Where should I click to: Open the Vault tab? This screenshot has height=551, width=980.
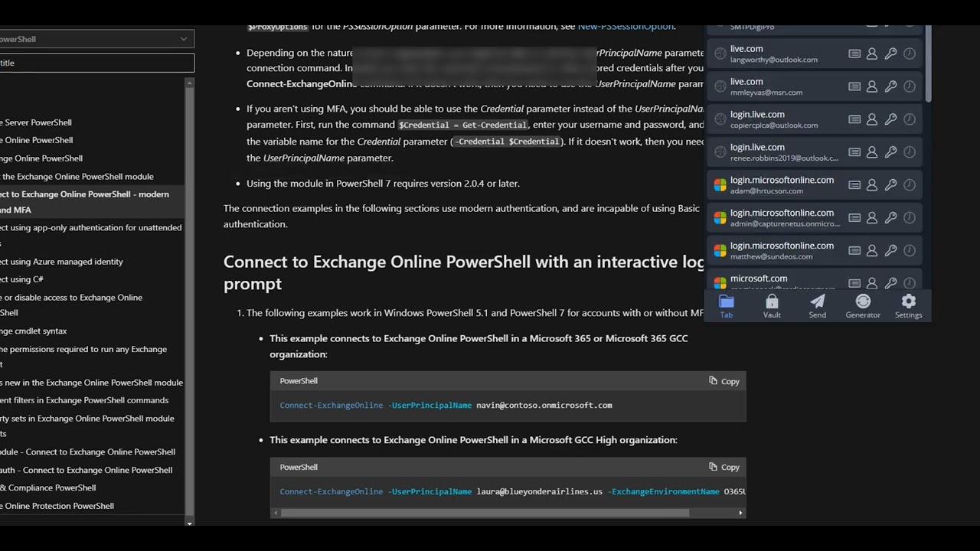point(772,306)
